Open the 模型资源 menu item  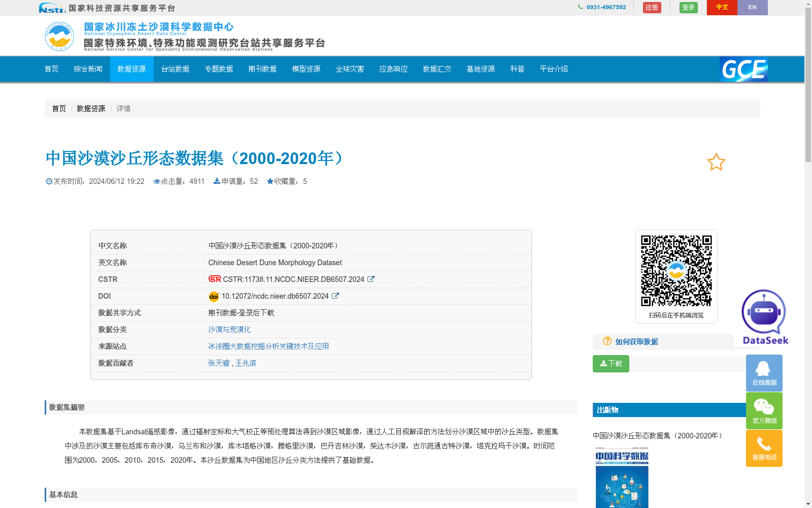click(x=307, y=69)
